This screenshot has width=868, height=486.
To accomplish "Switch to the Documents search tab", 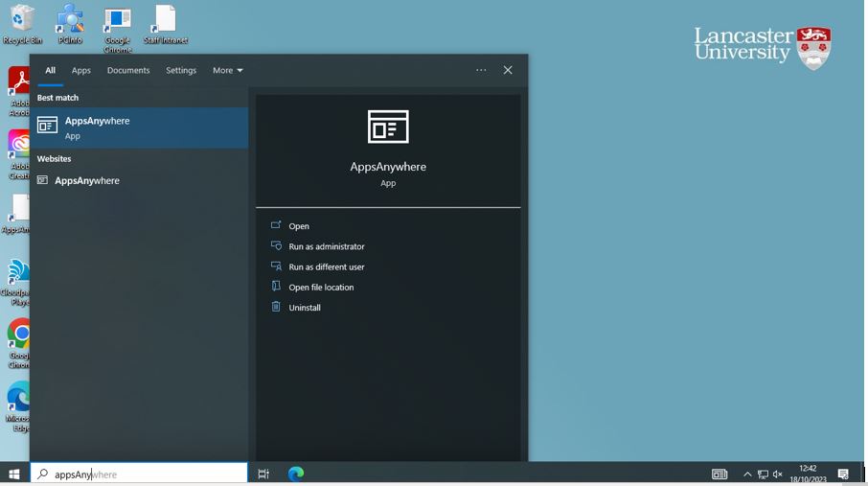I will point(128,70).
